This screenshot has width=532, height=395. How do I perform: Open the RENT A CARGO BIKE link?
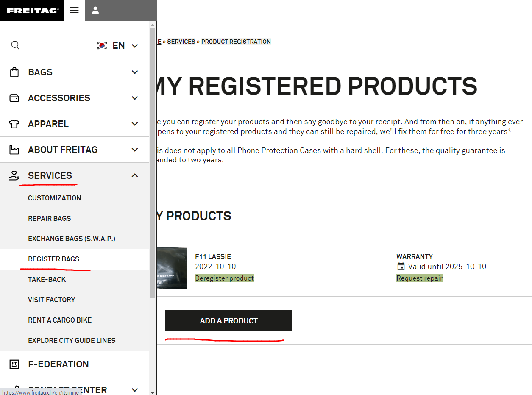(60, 320)
